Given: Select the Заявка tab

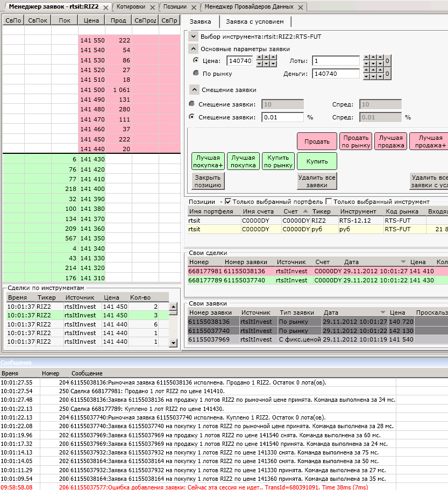Looking at the screenshot, I should 200,22.
